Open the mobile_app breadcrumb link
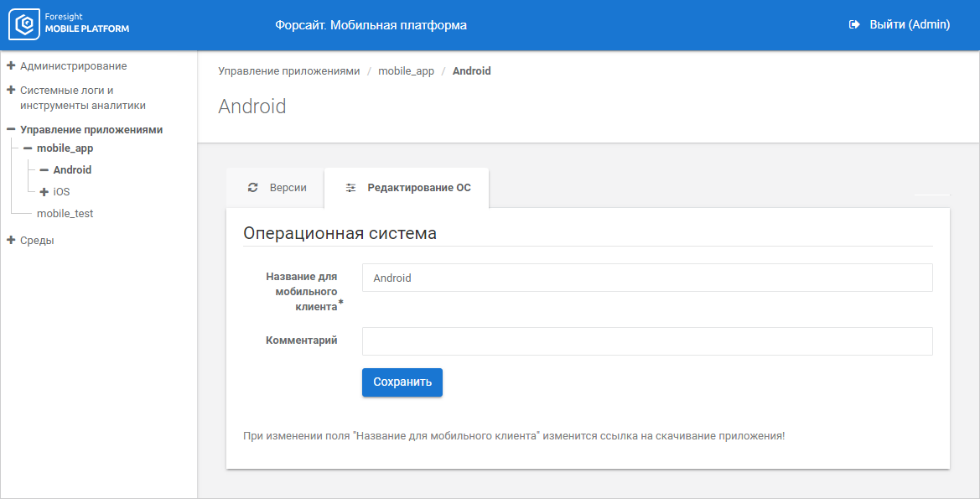980x499 pixels. click(x=406, y=70)
